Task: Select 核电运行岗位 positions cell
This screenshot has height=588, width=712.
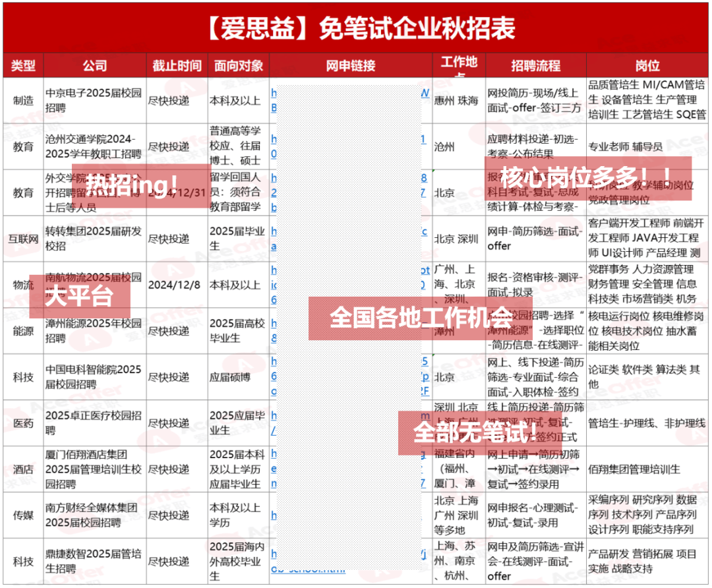Action: (647, 331)
